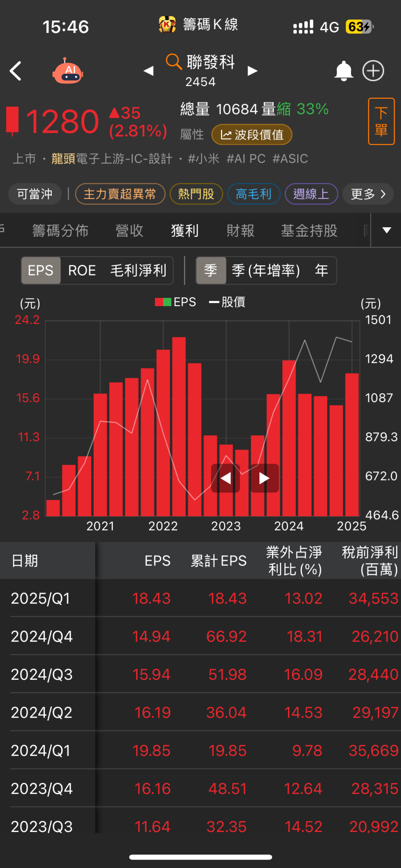
Task: Select the 高毛利 tag
Action: point(253,194)
